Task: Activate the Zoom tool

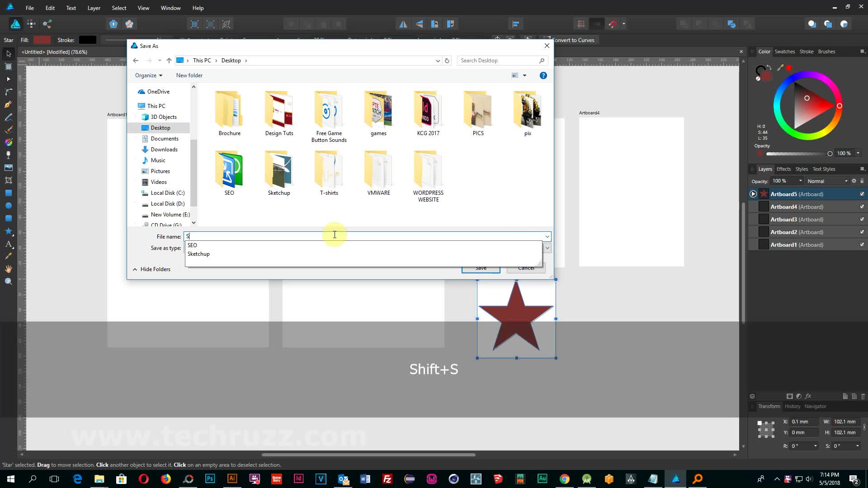Action: click(8, 281)
